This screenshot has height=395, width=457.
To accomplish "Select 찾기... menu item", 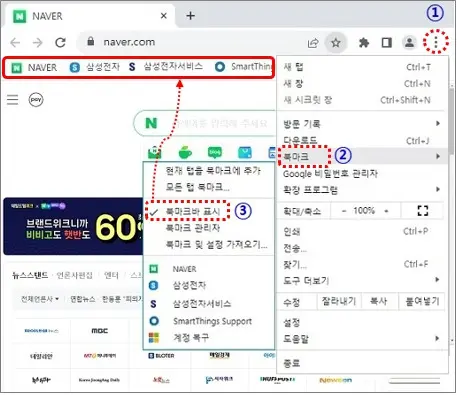I will (x=362, y=264).
